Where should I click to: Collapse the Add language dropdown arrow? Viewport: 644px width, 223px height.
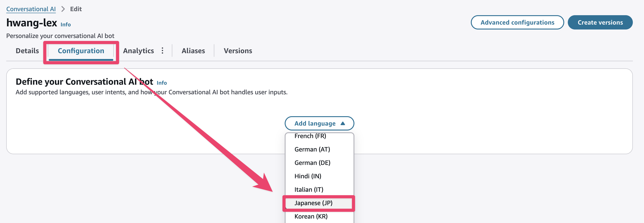[343, 124]
